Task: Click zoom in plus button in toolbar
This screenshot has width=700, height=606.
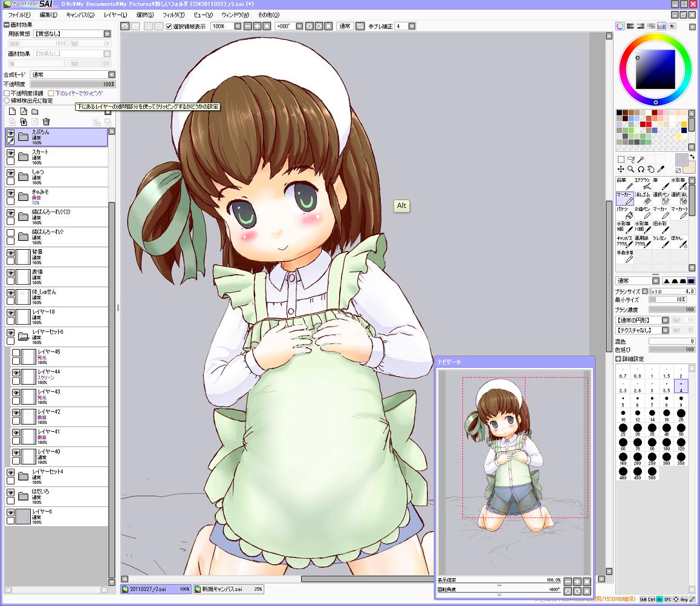Action: (x=257, y=27)
